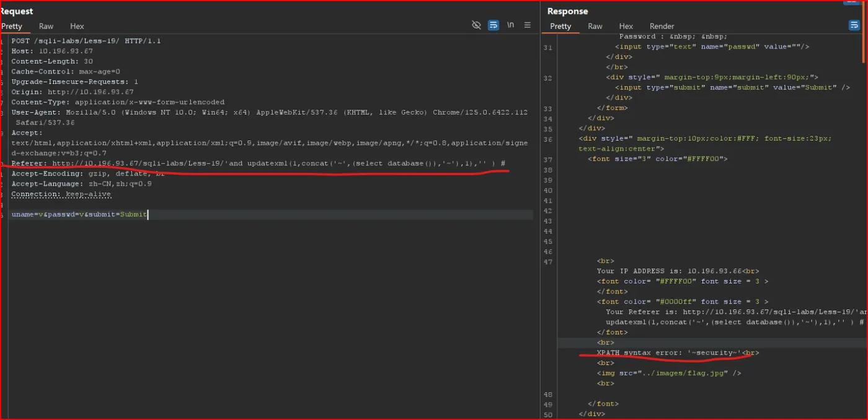The height and width of the screenshot is (420, 868).
Task: Click the Response panel title
Action: pos(567,11)
